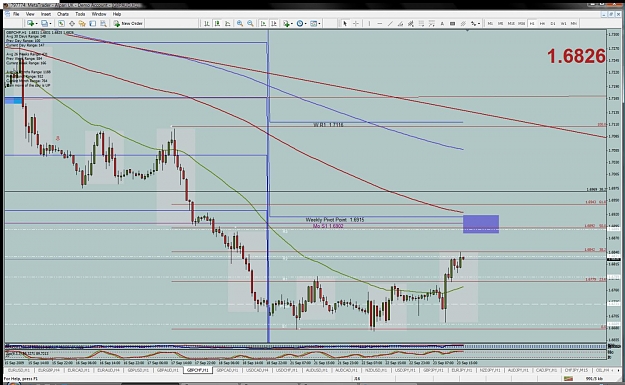
Task: Switch chart to Line Chart icon
Action: (227, 24)
